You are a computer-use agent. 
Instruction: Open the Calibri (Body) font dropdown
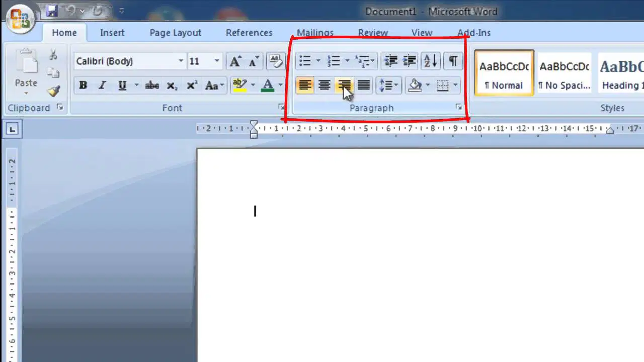coord(181,61)
